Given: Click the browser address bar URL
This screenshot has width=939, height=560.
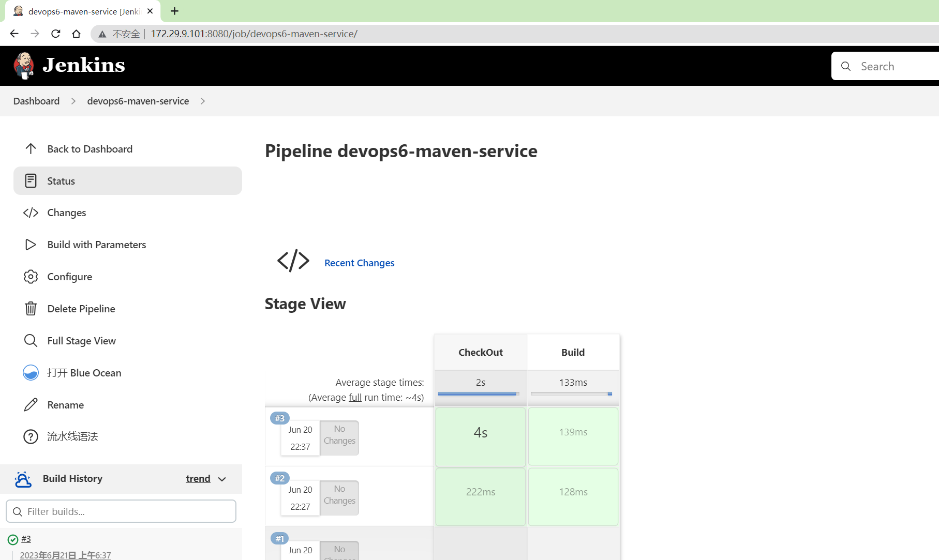Looking at the screenshot, I should click(254, 34).
